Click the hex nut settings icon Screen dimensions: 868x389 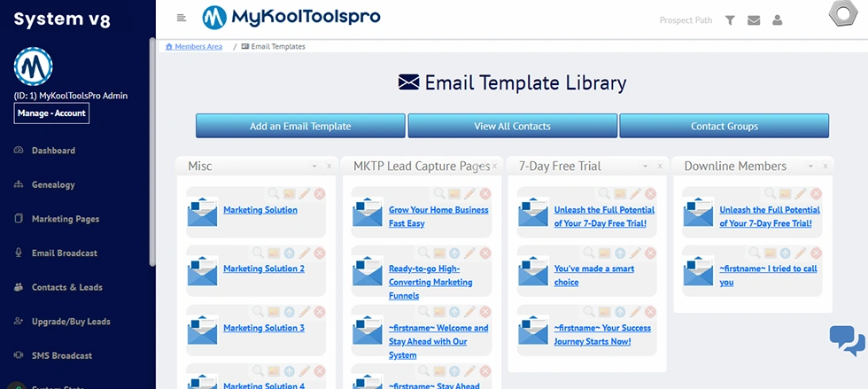click(x=841, y=16)
